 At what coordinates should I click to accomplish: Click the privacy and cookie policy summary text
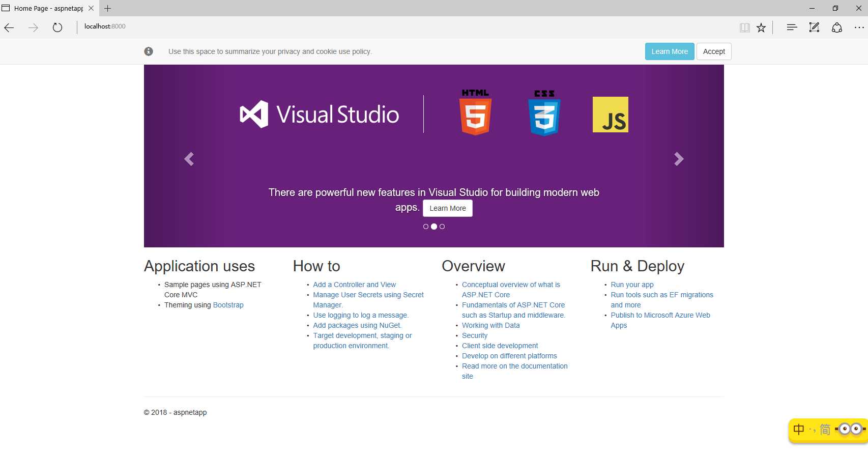pyautogui.click(x=270, y=51)
